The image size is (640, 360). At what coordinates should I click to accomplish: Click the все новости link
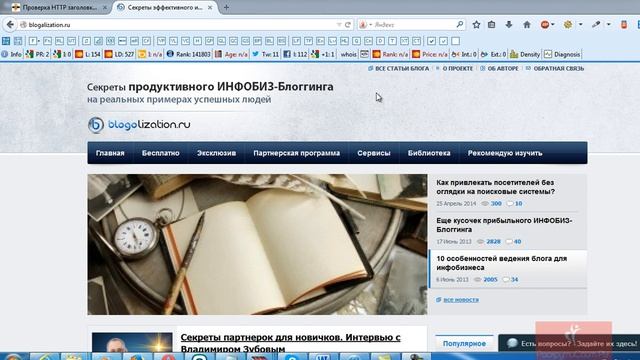point(461,300)
